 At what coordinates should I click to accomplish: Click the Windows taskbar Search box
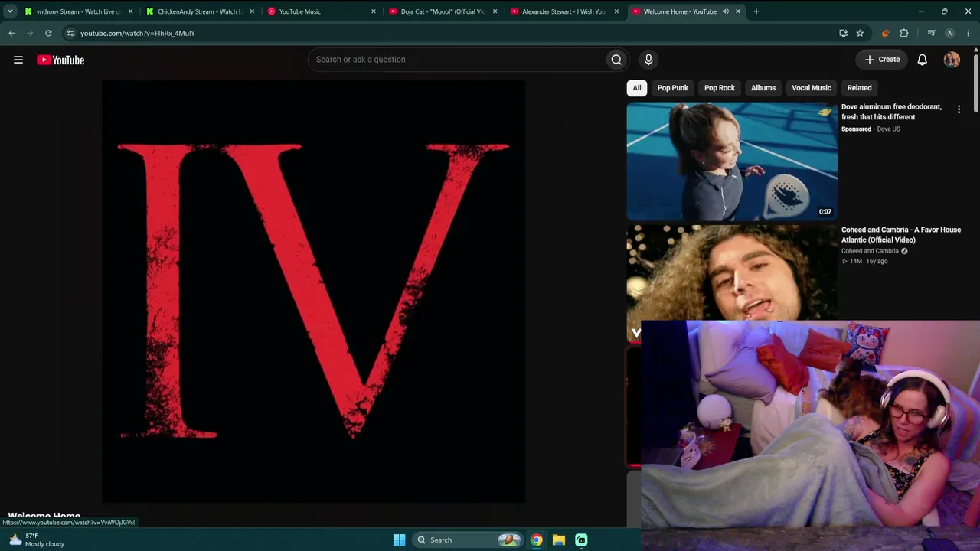click(x=467, y=540)
